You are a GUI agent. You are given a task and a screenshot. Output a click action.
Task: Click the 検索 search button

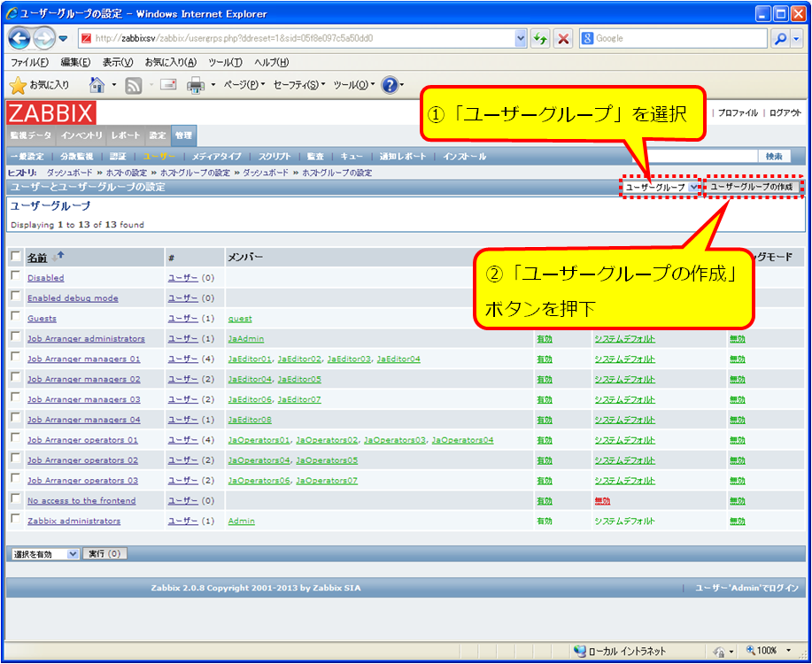click(774, 157)
